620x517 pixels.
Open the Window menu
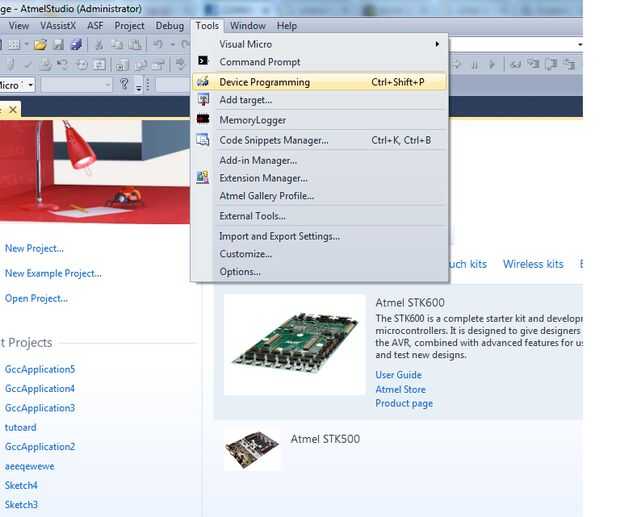[x=248, y=26]
